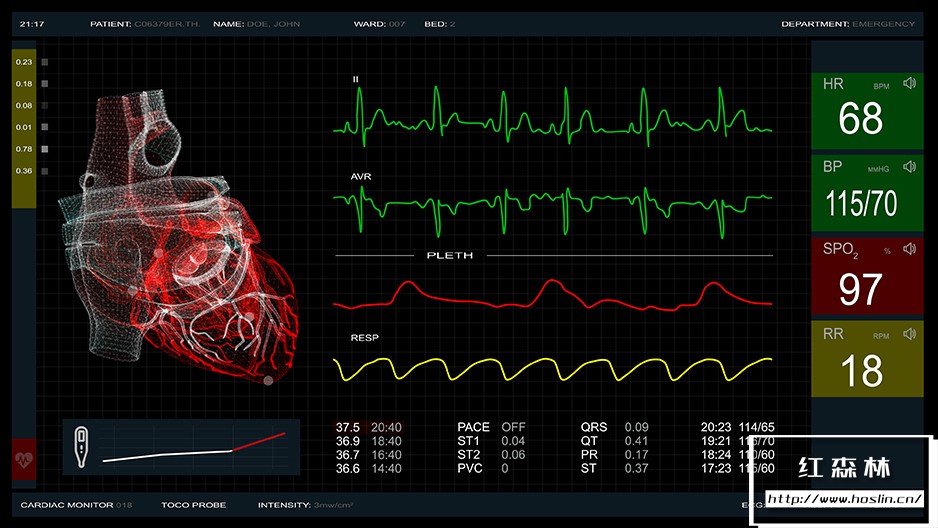Toggle the square marker beside 0.36

pos(45,171)
